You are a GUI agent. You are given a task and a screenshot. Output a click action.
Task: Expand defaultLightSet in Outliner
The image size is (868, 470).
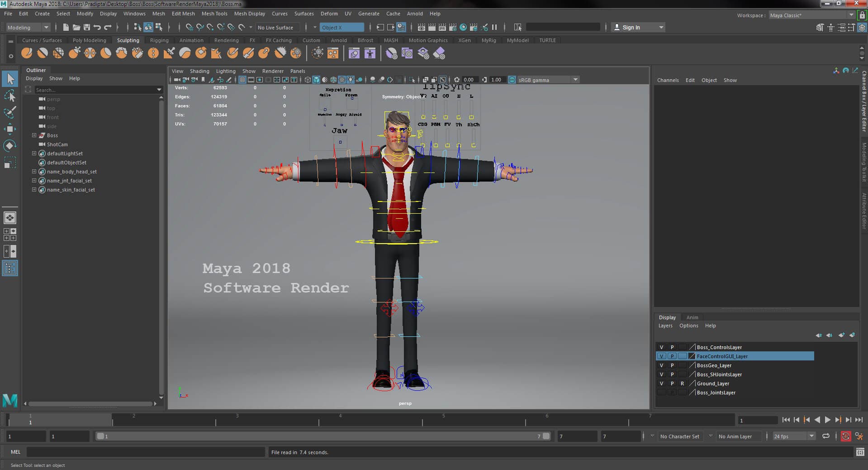(x=34, y=153)
